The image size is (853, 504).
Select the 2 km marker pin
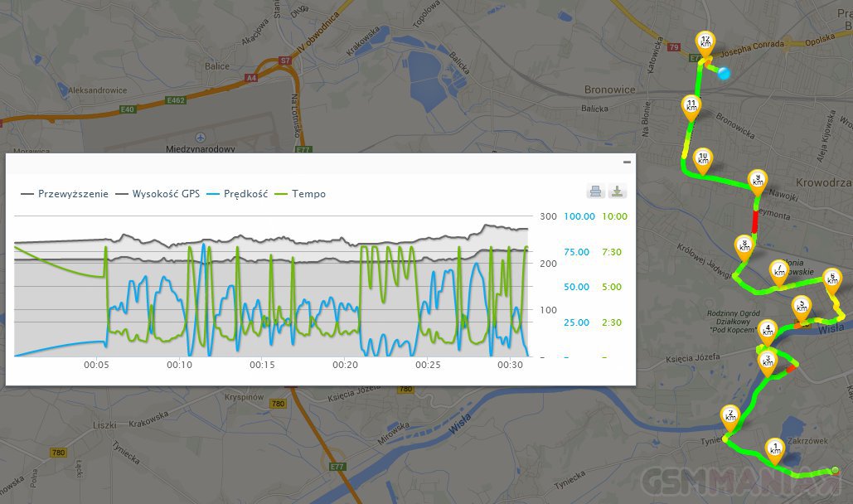[x=730, y=414]
